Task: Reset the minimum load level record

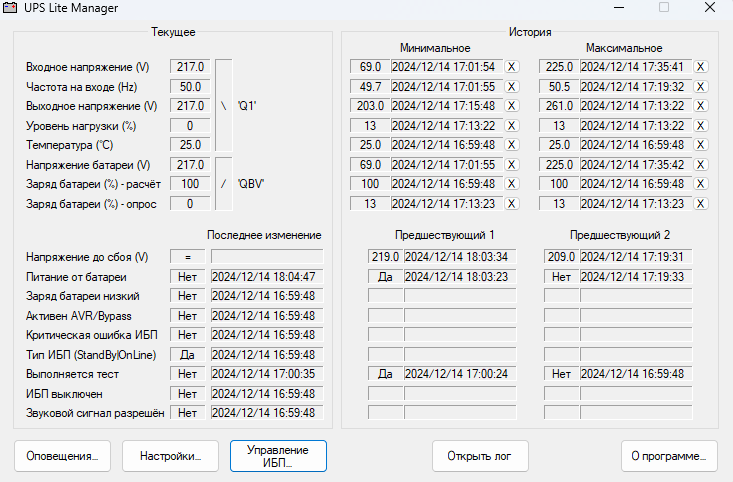Action: tap(512, 126)
